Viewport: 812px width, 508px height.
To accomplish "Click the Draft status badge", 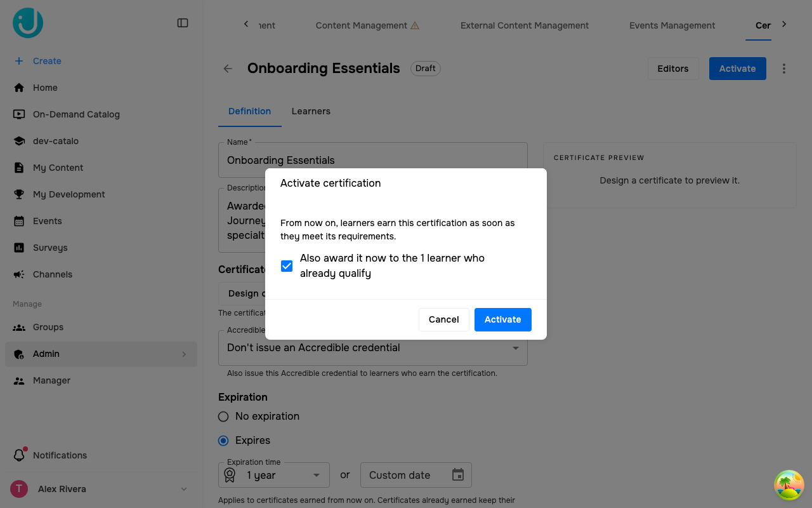I will pyautogui.click(x=426, y=69).
